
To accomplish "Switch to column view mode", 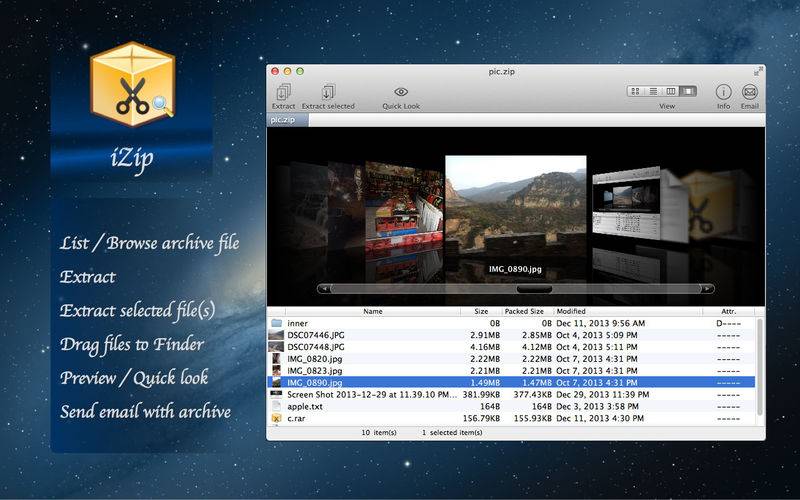I will (x=671, y=91).
